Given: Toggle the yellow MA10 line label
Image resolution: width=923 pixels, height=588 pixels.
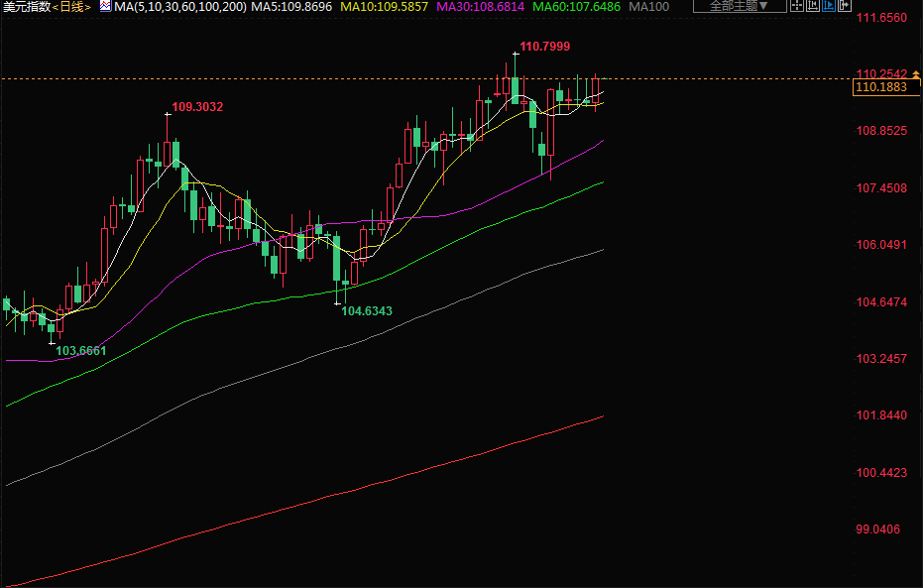Looking at the screenshot, I should [382, 7].
